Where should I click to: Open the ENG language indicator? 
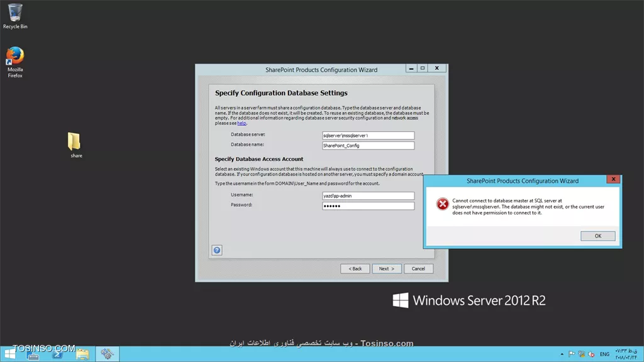[604, 354]
